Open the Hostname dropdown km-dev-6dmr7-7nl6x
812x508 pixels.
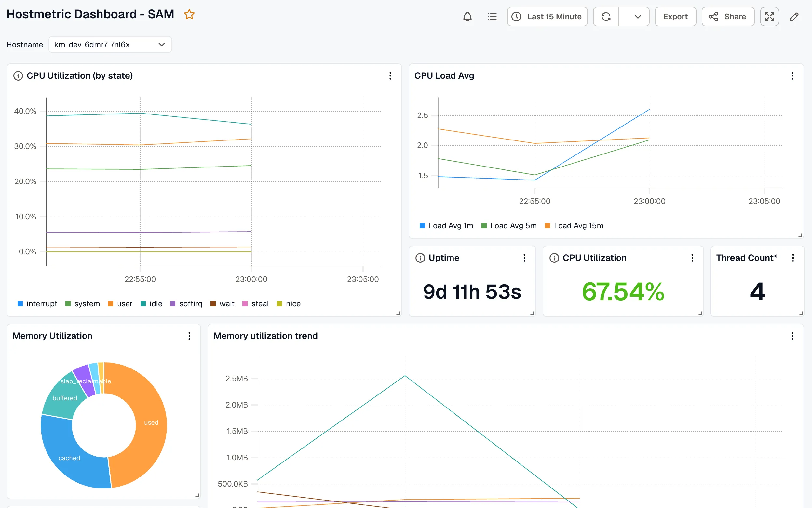tap(110, 44)
